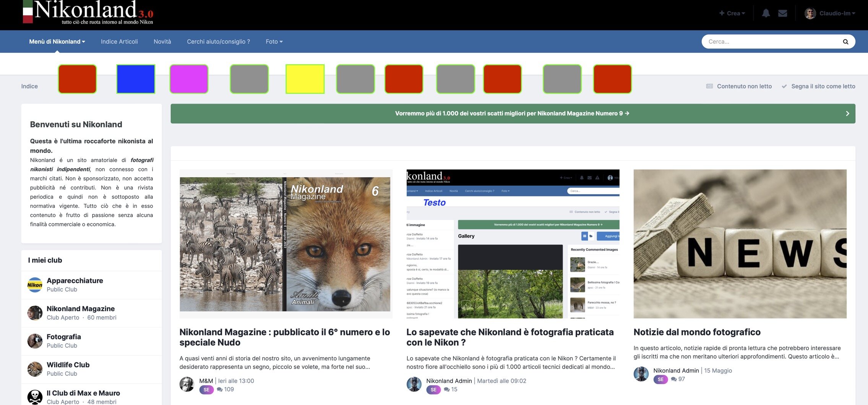
Task: Click the 'Martedì alle 09:02' timestamp
Action: pyautogui.click(x=501, y=381)
